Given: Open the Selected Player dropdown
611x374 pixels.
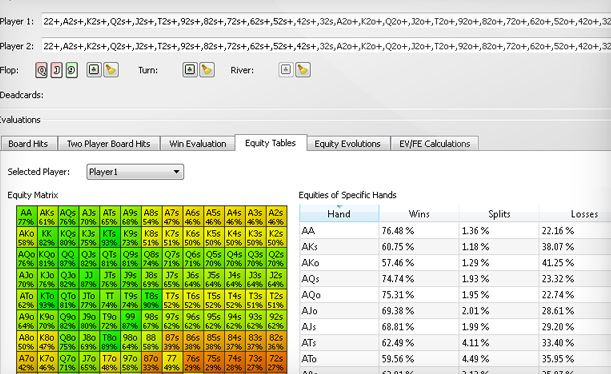Looking at the screenshot, I should point(135,172).
